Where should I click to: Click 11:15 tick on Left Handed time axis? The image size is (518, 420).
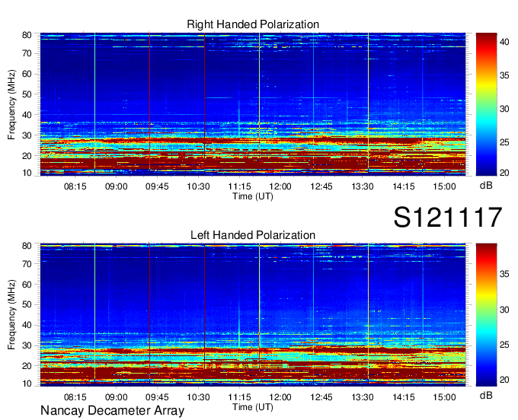[239, 397]
